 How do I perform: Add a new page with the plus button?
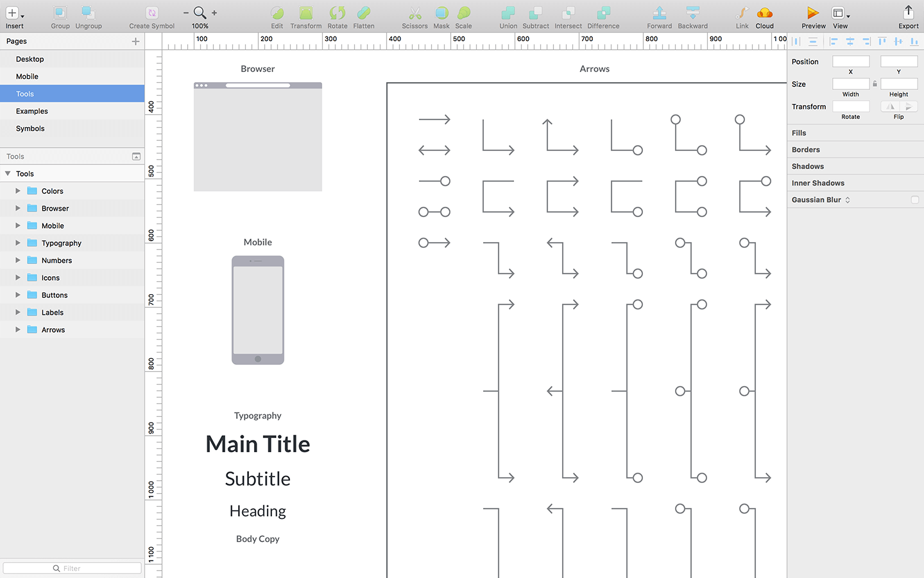pyautogui.click(x=135, y=41)
